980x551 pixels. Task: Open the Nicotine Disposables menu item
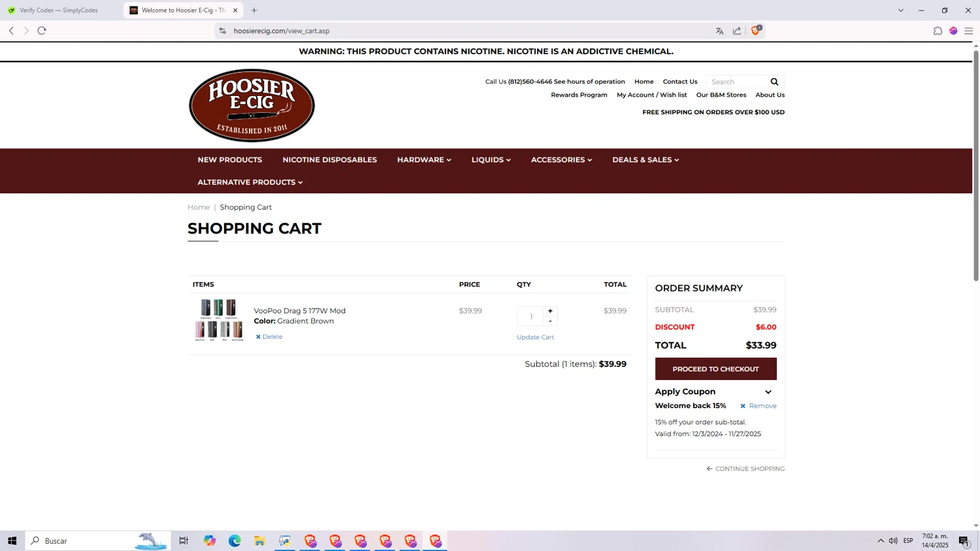(x=329, y=160)
